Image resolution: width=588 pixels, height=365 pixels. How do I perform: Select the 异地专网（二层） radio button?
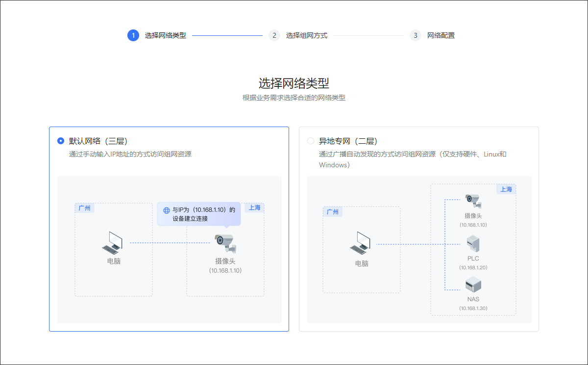311,141
